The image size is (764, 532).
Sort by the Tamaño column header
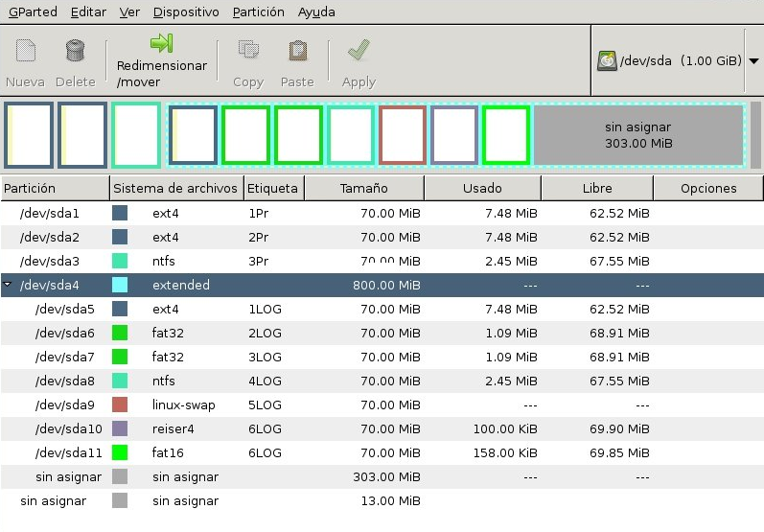tap(364, 189)
